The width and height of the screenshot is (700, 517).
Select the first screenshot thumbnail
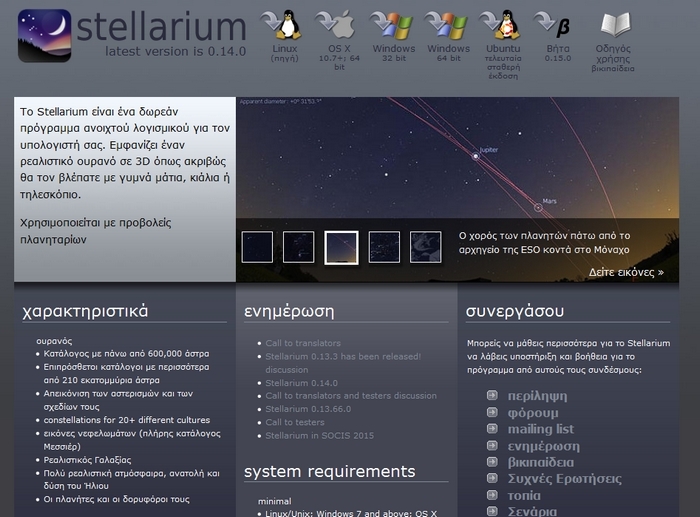[x=257, y=247]
